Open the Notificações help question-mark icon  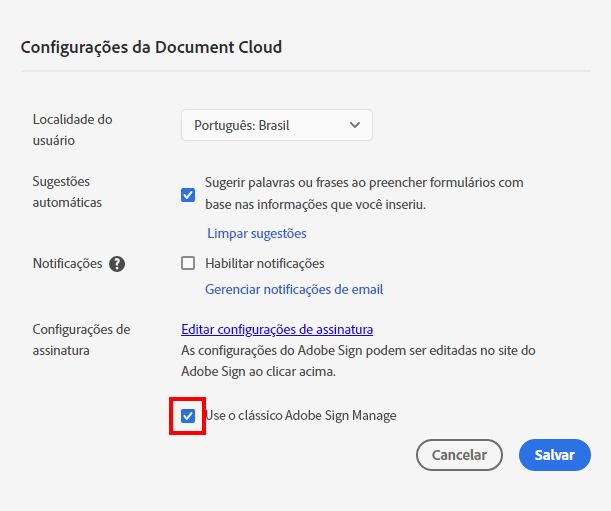[x=117, y=264]
